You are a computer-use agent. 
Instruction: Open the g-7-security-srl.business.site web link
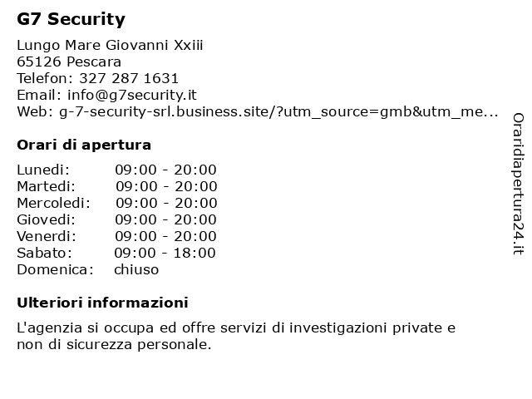point(278,111)
